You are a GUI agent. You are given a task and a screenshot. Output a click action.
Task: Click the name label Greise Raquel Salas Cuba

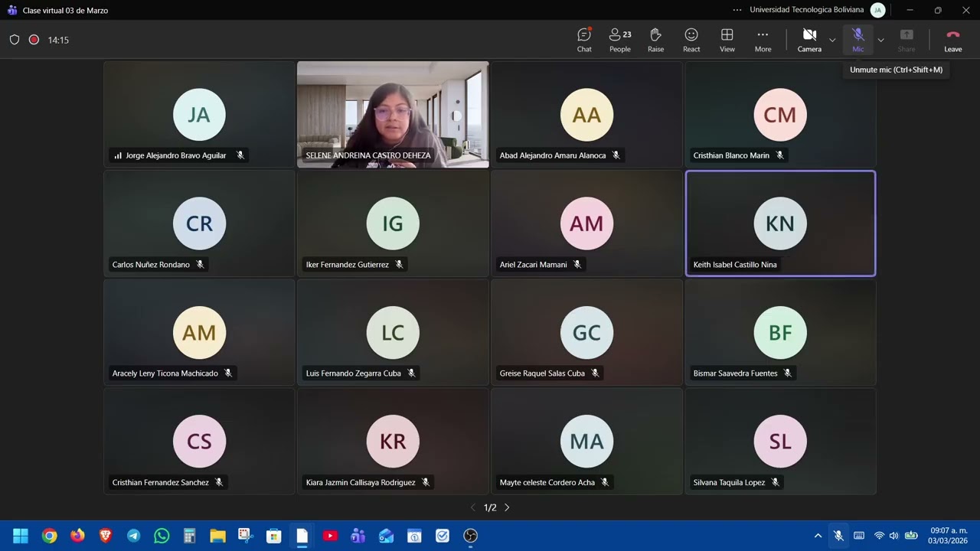(542, 373)
